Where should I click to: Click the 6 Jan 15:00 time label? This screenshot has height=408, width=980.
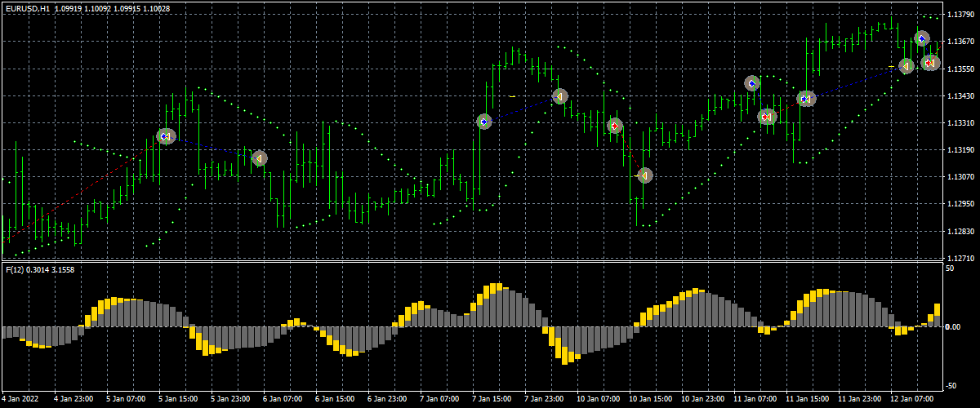pyautogui.click(x=334, y=400)
